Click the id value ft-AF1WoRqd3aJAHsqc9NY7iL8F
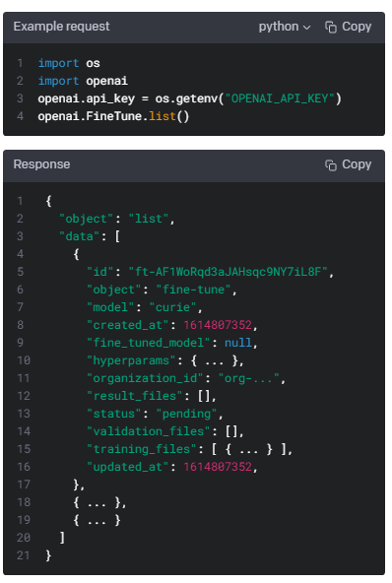Viewport: 392px width, 583px height. [228, 272]
